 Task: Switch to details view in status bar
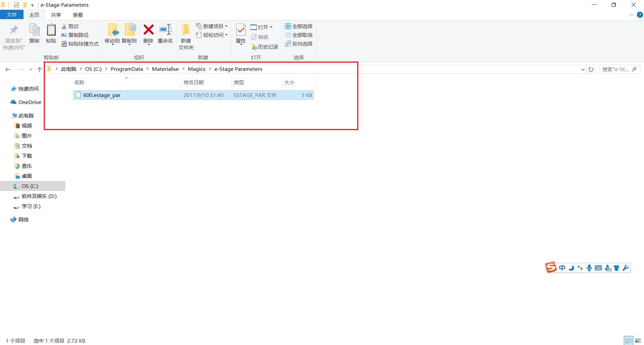pyautogui.click(x=629, y=341)
